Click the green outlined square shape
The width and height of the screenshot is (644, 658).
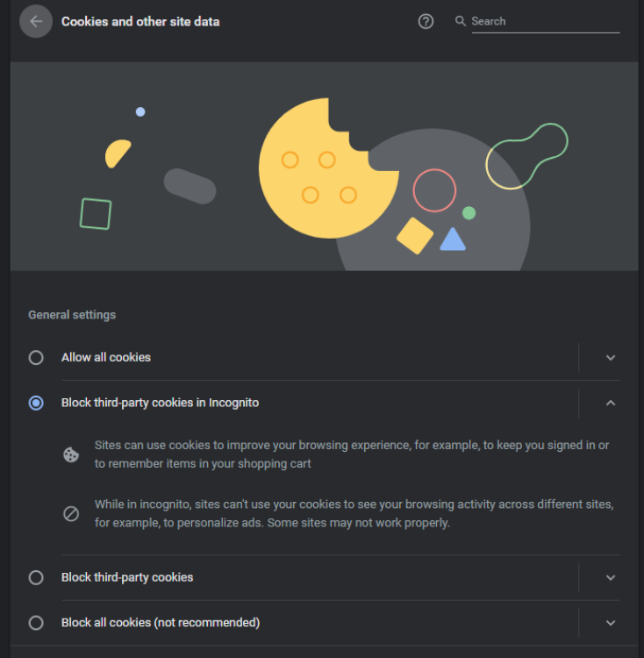point(96,214)
